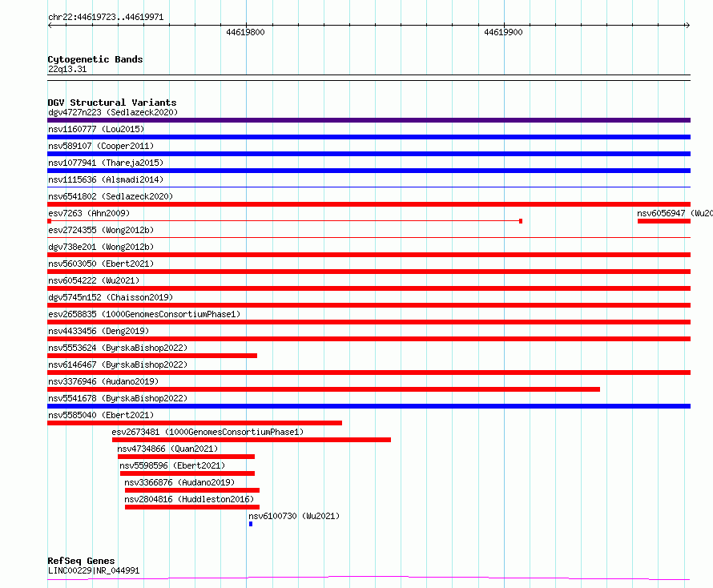
Task: Click the nsv1077941 (Thareja2015) label
Action: [106, 163]
